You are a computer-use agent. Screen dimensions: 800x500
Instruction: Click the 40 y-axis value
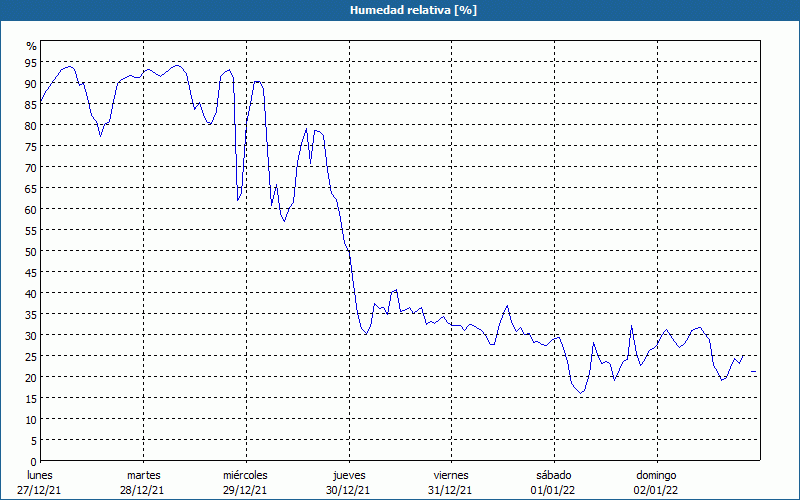pyautogui.click(x=31, y=294)
